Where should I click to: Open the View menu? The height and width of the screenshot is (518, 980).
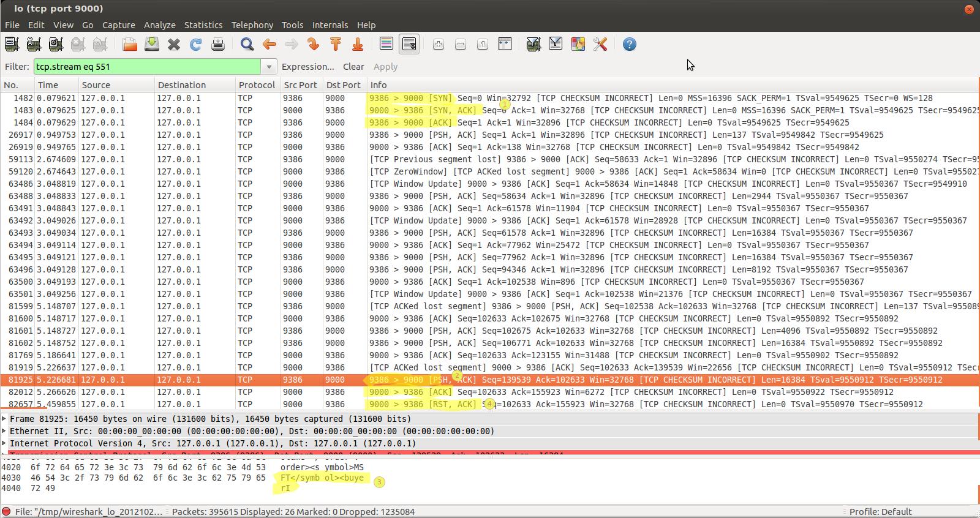(x=63, y=25)
